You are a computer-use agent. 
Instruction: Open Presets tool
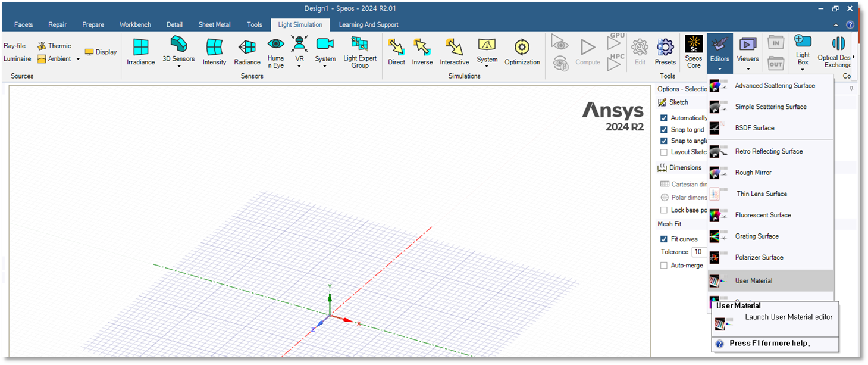click(x=665, y=52)
